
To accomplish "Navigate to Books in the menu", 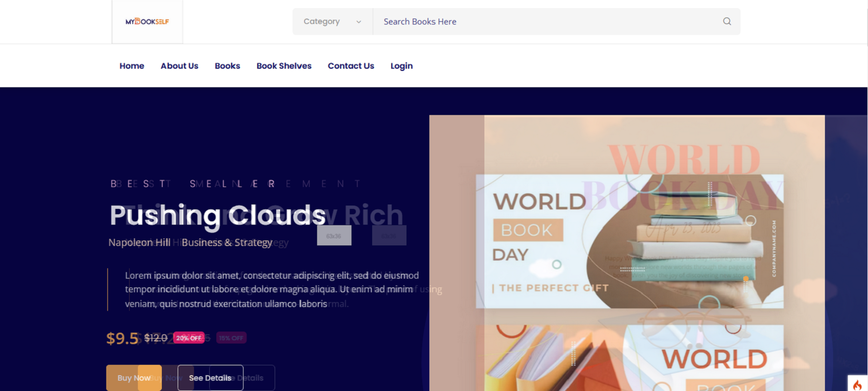I will [227, 66].
